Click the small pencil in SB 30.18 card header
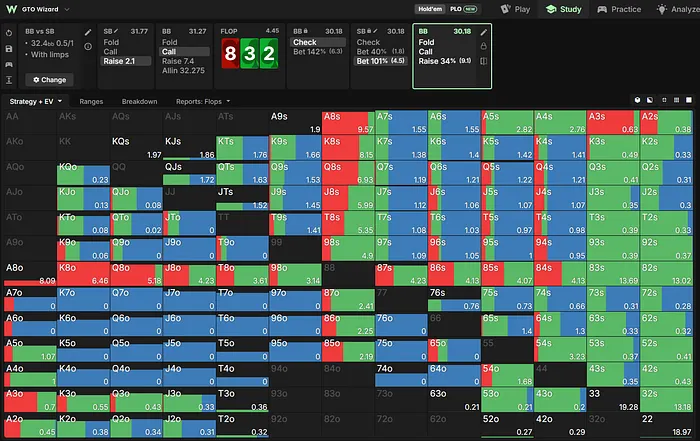This screenshot has width=700, height=441. click(x=375, y=31)
